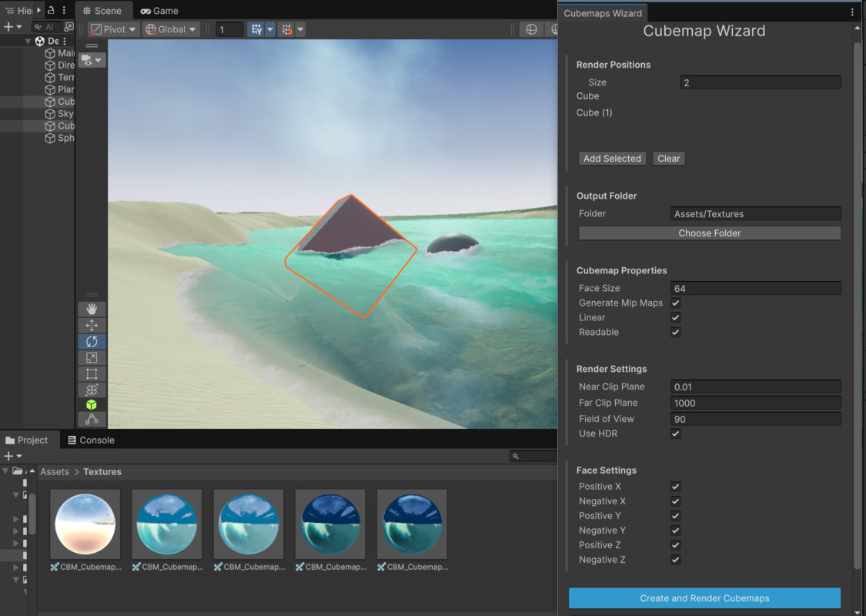Open the Hierarchy create plus dropdown
866x616 pixels.
(x=13, y=26)
